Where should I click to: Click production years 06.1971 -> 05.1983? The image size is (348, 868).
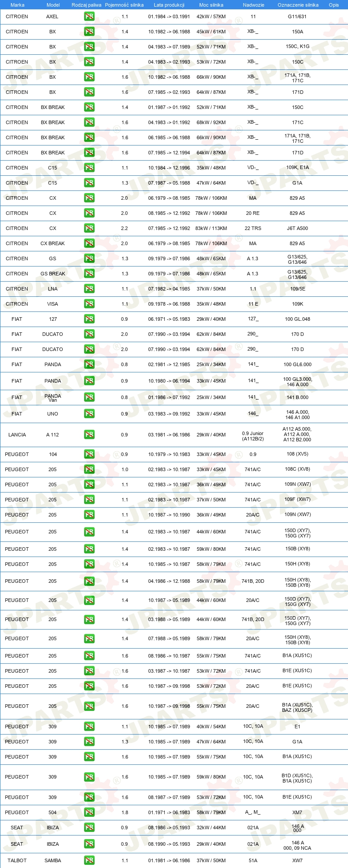coord(169,319)
